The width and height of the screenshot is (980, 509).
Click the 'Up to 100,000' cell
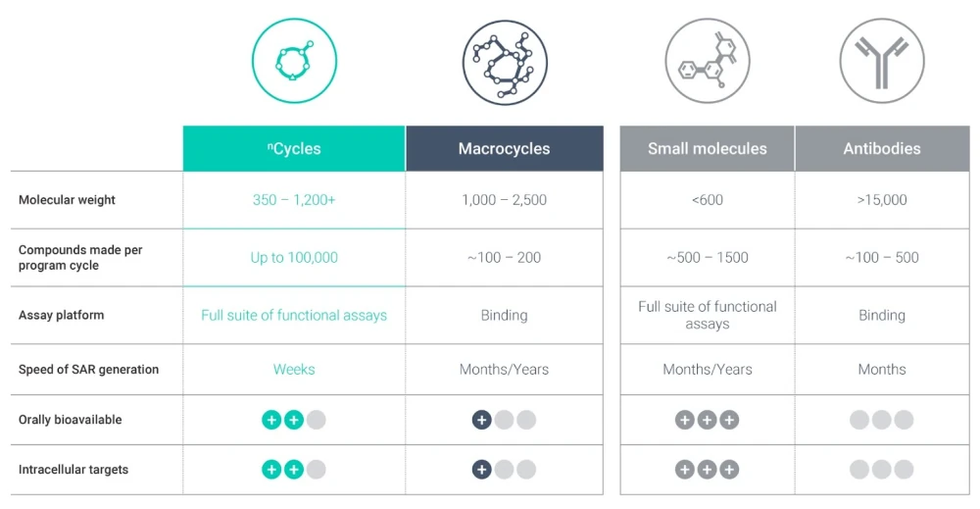coord(294,258)
